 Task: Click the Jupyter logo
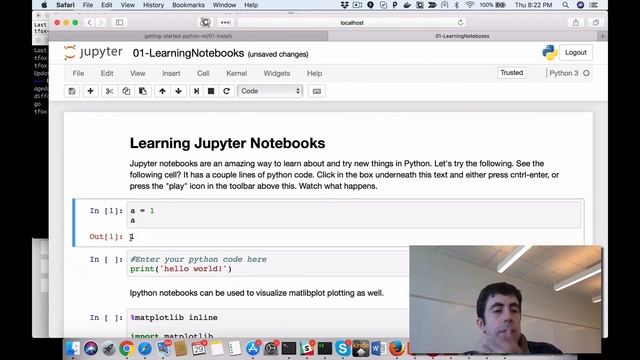(x=93, y=53)
